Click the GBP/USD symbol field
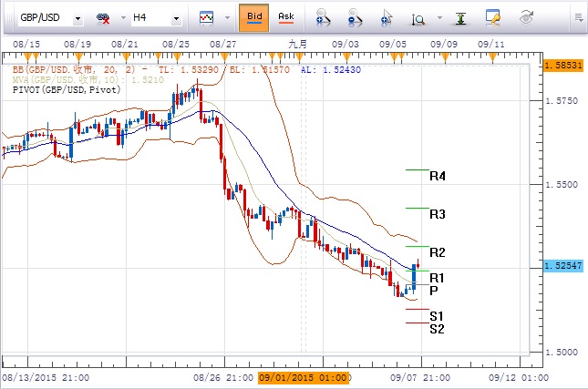The height and width of the screenshot is (389, 588). tap(46, 18)
